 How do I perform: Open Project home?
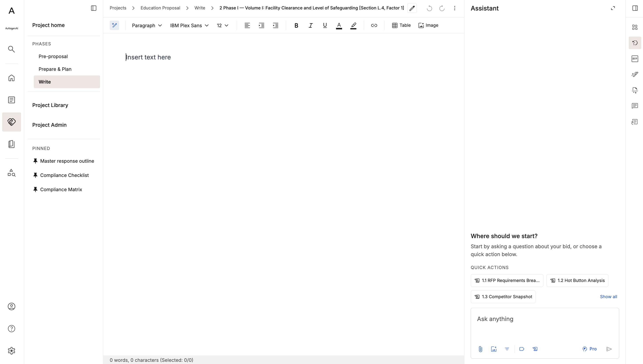(x=48, y=25)
